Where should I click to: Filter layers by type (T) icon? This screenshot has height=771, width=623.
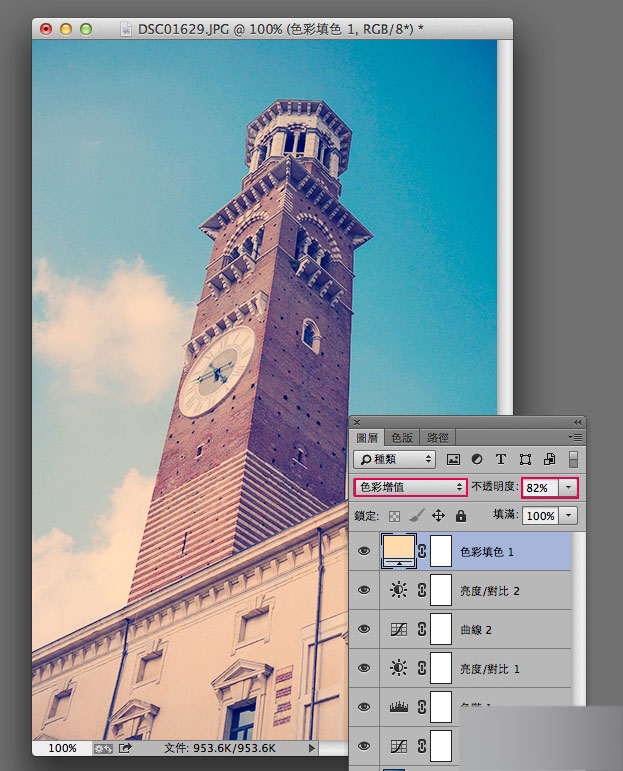click(501, 459)
